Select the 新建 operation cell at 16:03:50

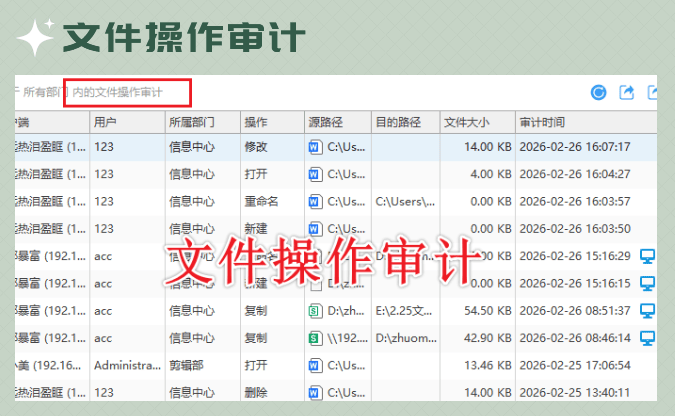point(256,229)
